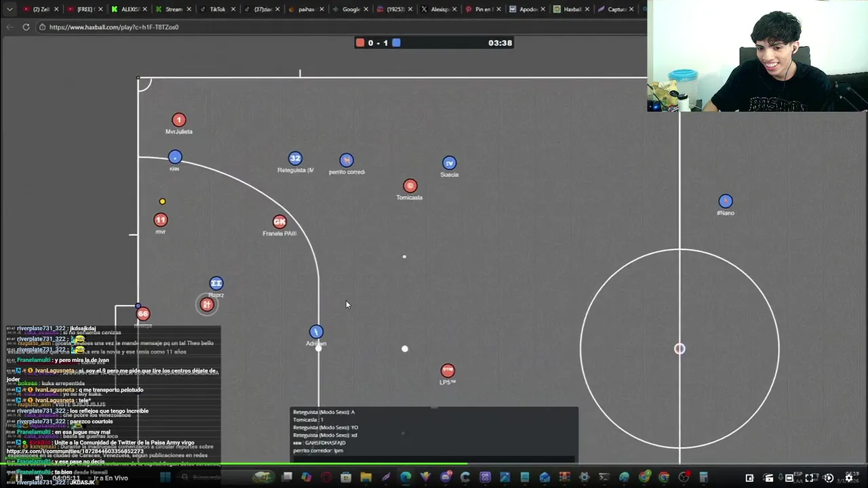Screen dimensions: 868x488
Task: Click the streamer webcam overlay
Action: pos(757,56)
